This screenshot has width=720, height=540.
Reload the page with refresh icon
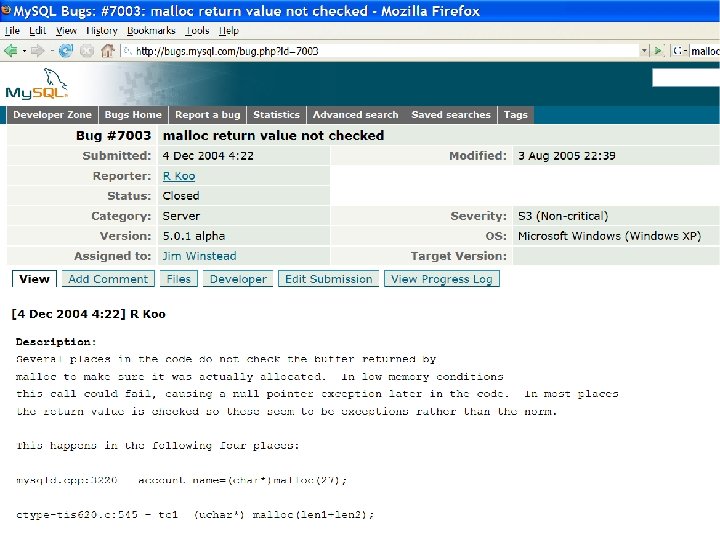[x=66, y=51]
